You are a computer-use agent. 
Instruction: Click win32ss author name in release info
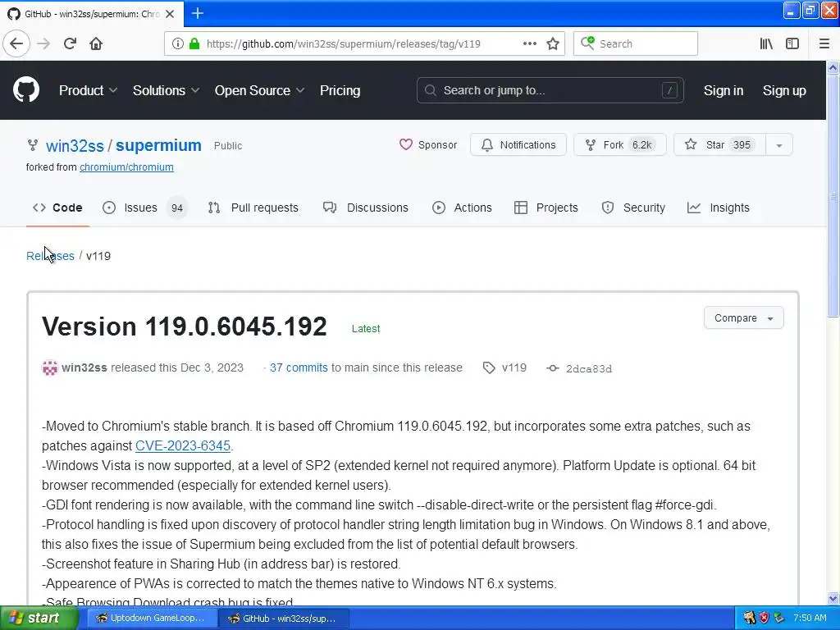click(x=84, y=367)
